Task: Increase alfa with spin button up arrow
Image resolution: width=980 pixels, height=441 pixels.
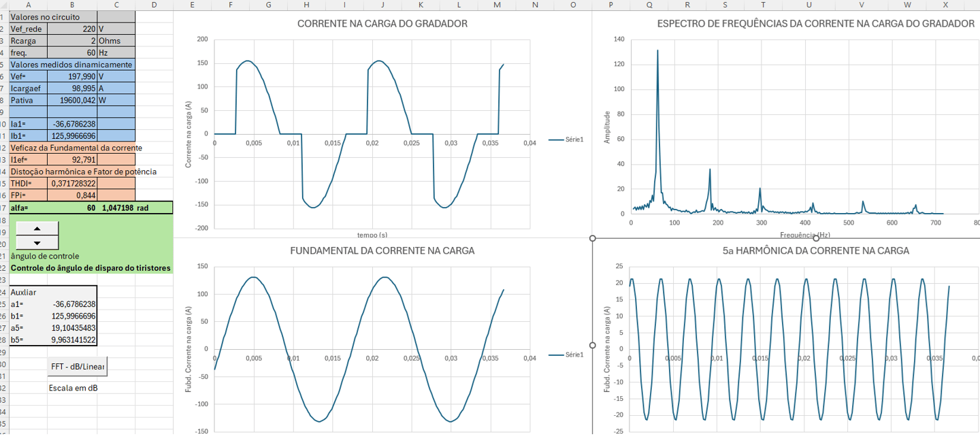Action: coord(37,228)
